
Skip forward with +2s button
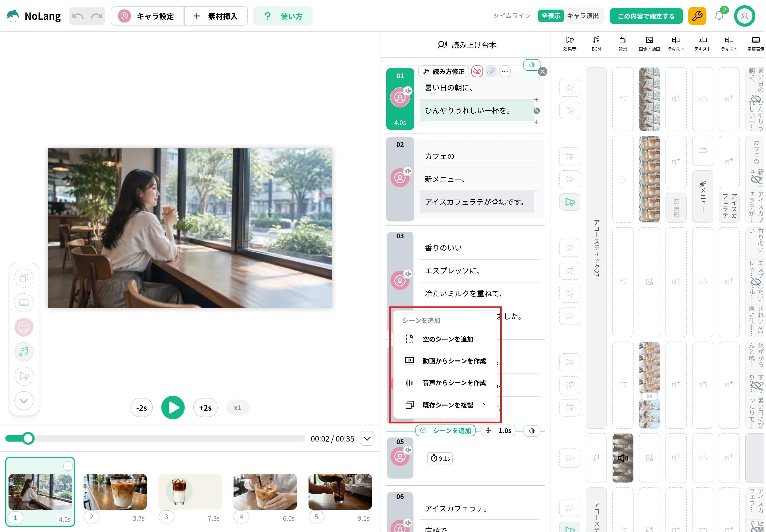(x=205, y=408)
